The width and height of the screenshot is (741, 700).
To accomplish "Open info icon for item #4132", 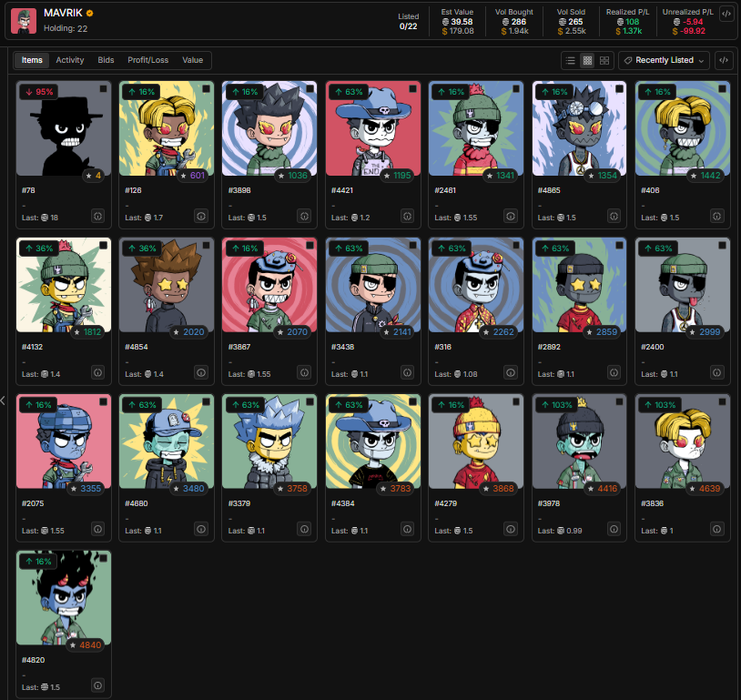I will pyautogui.click(x=97, y=372).
